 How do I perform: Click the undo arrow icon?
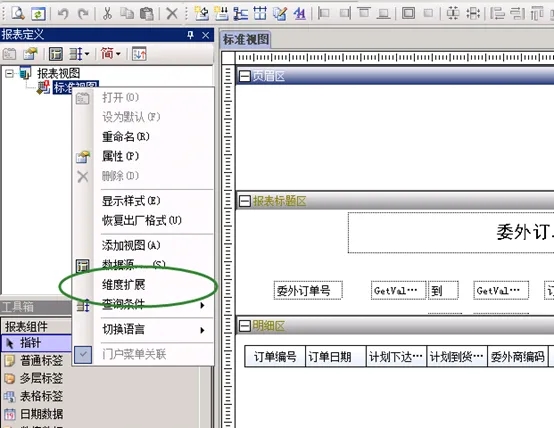pos(63,14)
